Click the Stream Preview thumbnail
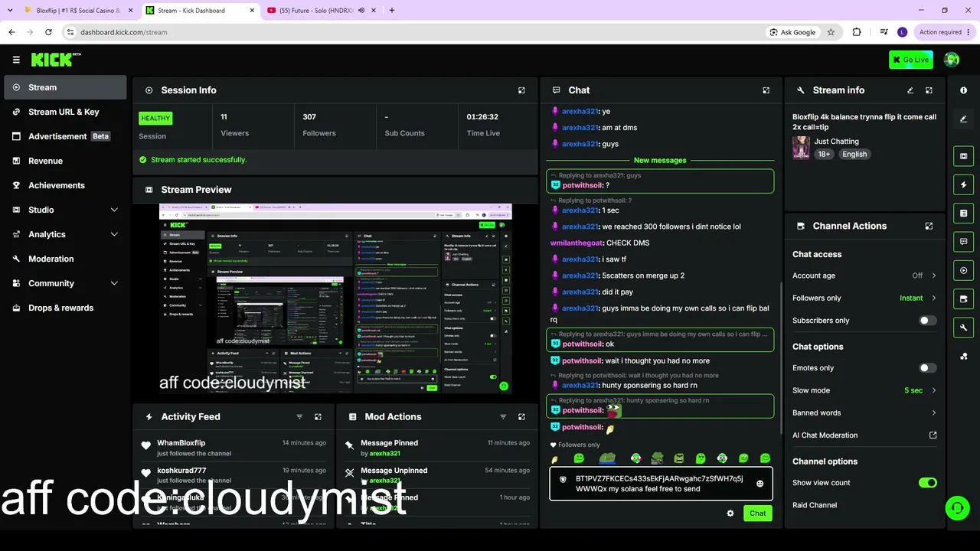 pos(335,298)
